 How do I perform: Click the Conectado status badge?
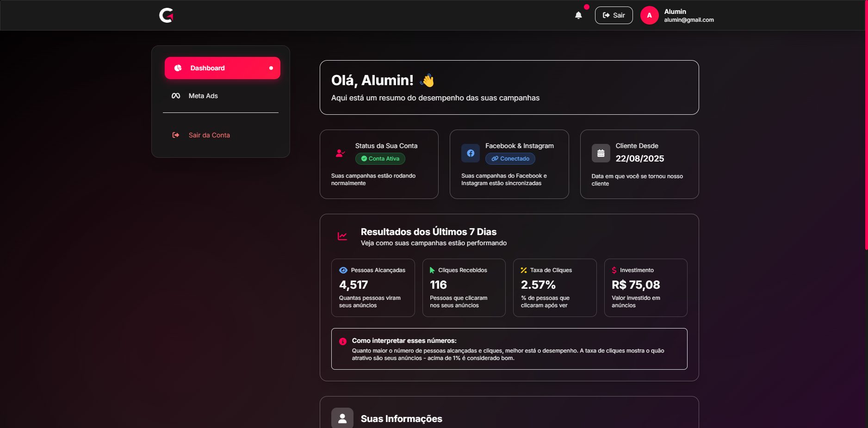click(x=510, y=159)
